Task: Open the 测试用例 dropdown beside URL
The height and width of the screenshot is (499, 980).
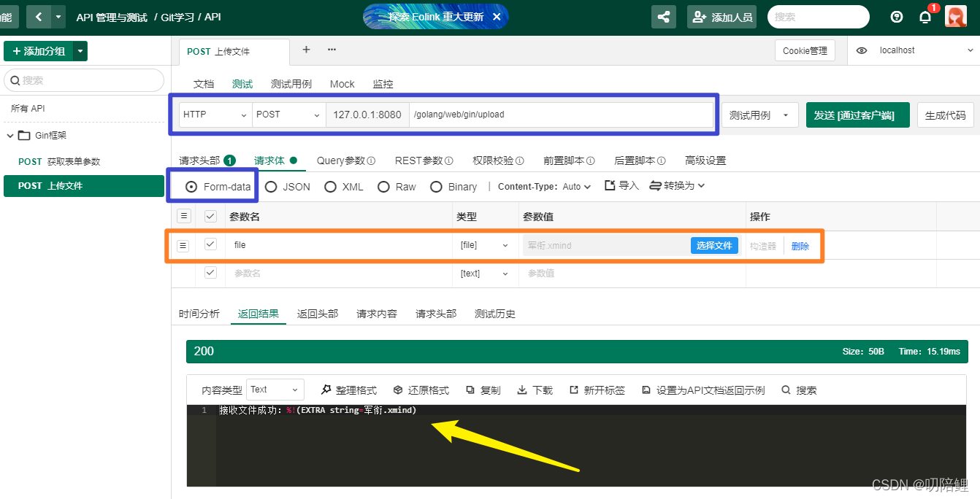Action: click(x=759, y=115)
